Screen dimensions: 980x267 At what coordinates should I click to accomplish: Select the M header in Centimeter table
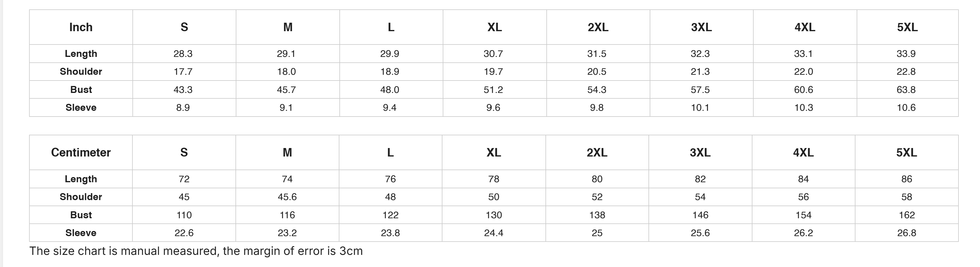[x=287, y=153]
